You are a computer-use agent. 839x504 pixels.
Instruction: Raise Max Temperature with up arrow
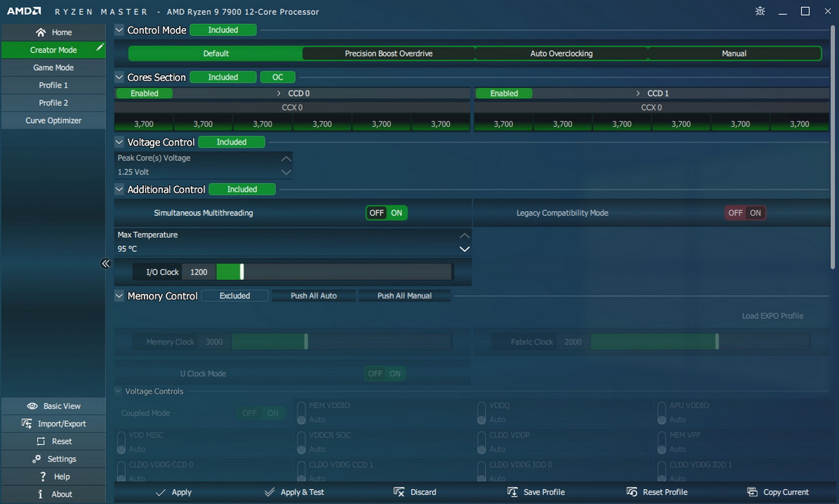pos(464,235)
